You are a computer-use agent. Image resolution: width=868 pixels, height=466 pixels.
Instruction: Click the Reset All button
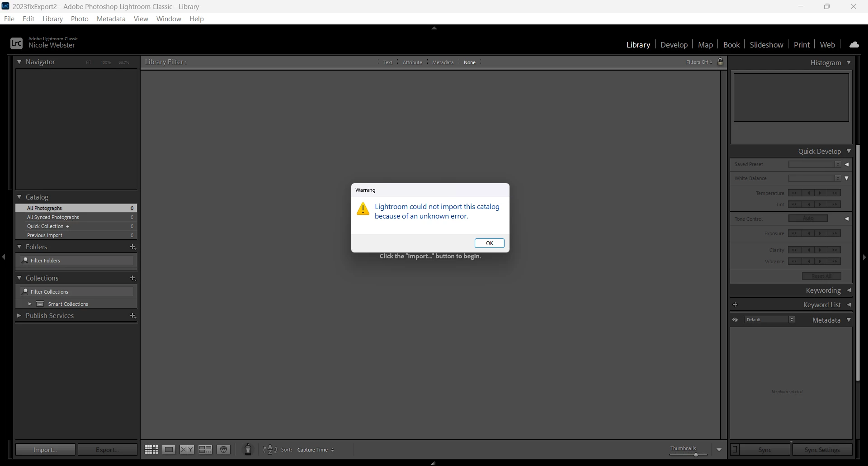click(x=821, y=276)
